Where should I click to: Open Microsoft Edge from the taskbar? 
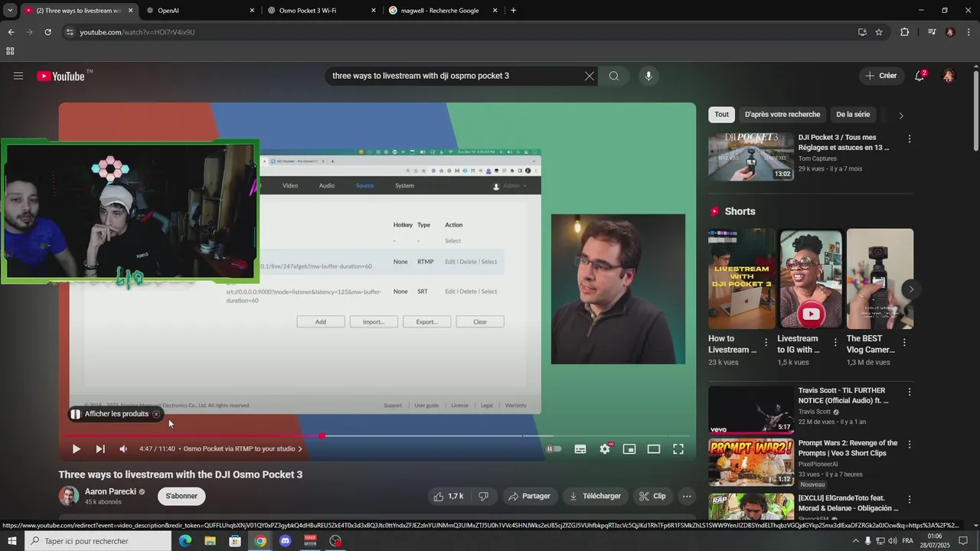185,541
